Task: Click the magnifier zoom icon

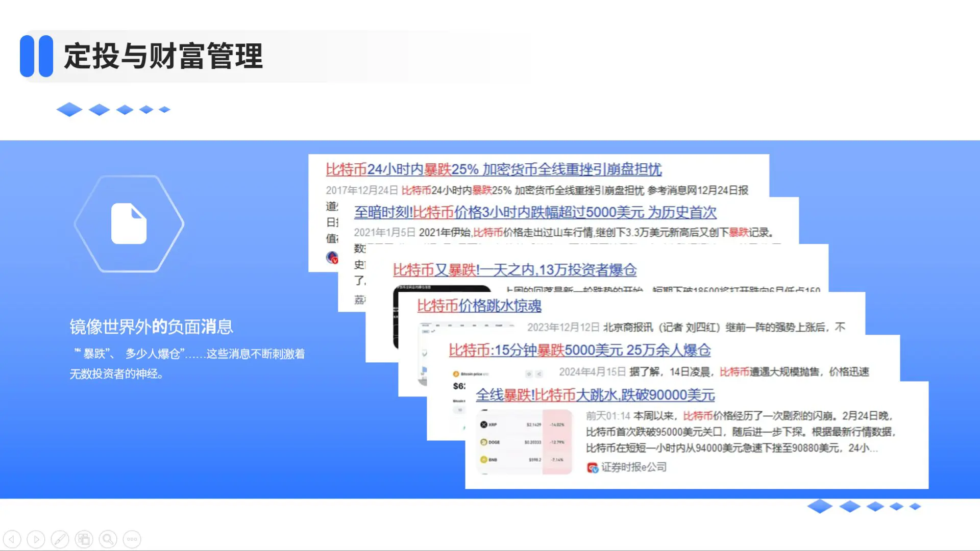Action: 108,539
